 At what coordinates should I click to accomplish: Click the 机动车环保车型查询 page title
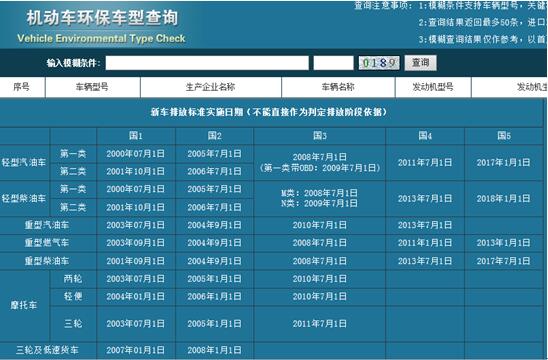coord(102,18)
